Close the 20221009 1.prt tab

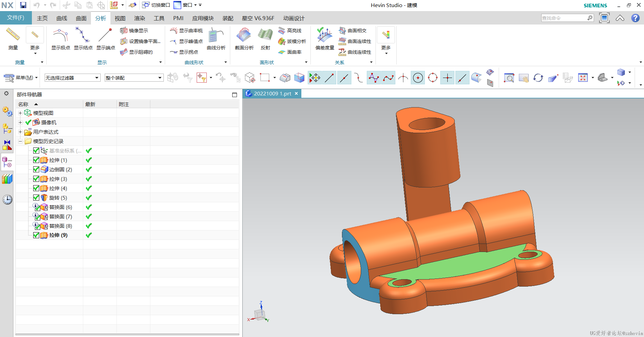click(x=296, y=93)
